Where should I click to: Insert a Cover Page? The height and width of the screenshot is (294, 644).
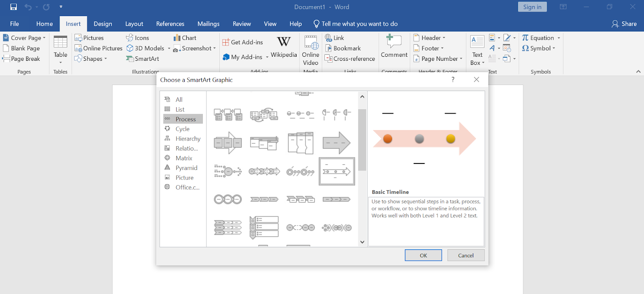click(x=24, y=38)
